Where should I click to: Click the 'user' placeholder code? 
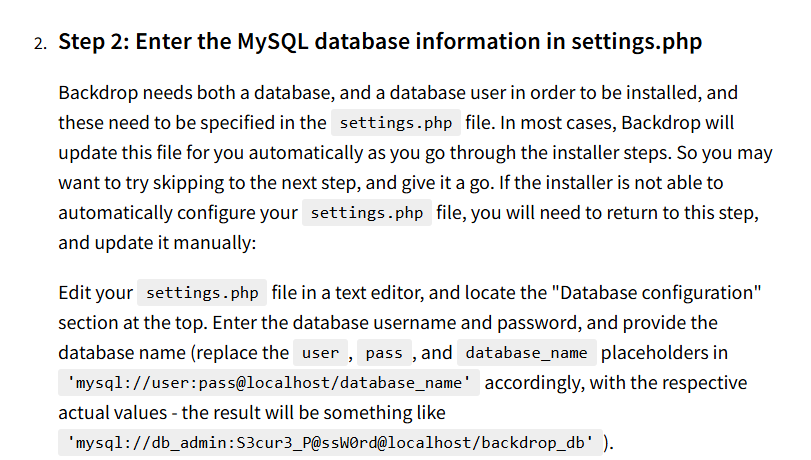click(x=320, y=353)
